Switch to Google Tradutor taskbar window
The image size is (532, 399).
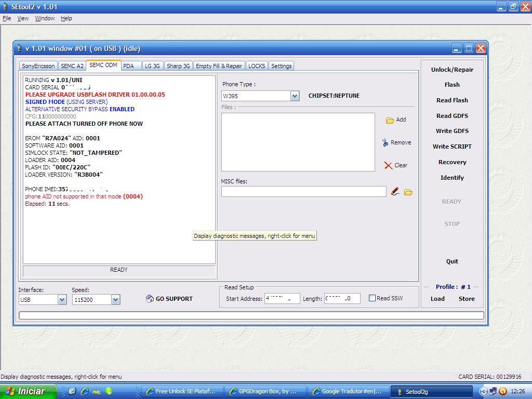pos(349,392)
